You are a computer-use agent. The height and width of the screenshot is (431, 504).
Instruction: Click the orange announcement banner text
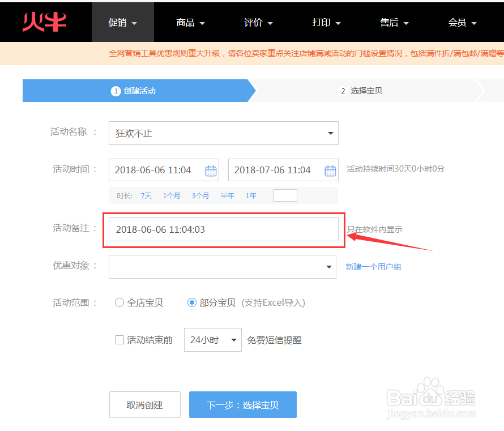coord(306,53)
